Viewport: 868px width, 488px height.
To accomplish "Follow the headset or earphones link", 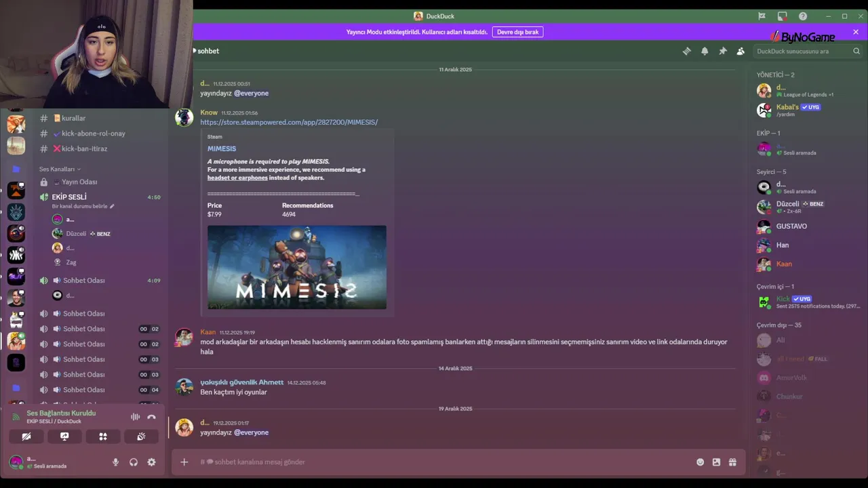I will pos(237,178).
